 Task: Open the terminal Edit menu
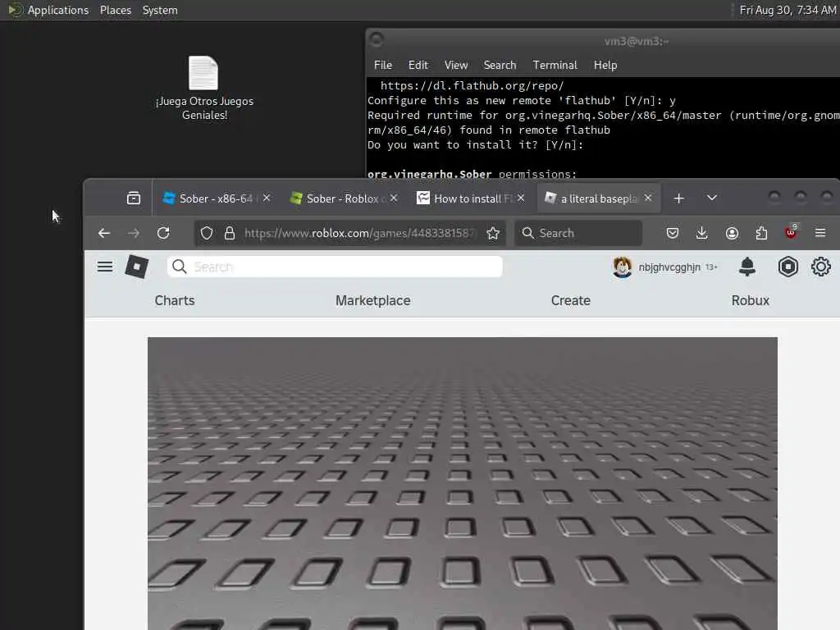[418, 66]
